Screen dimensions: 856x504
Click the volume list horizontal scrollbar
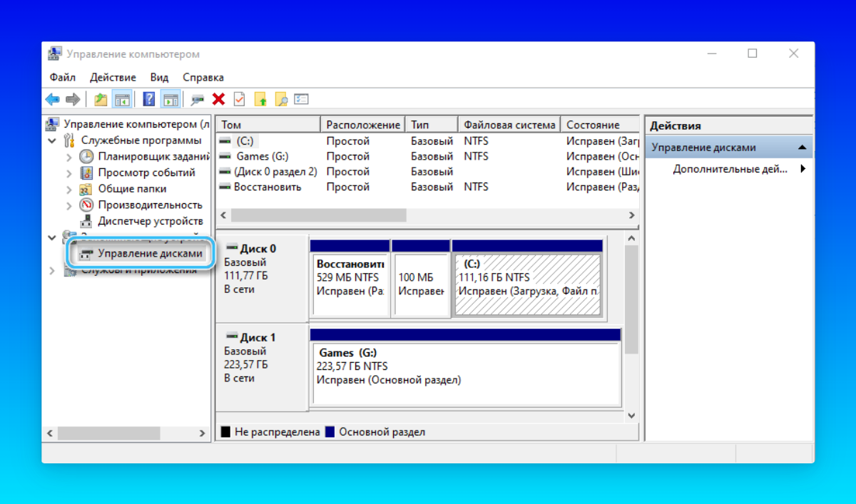pos(318,215)
